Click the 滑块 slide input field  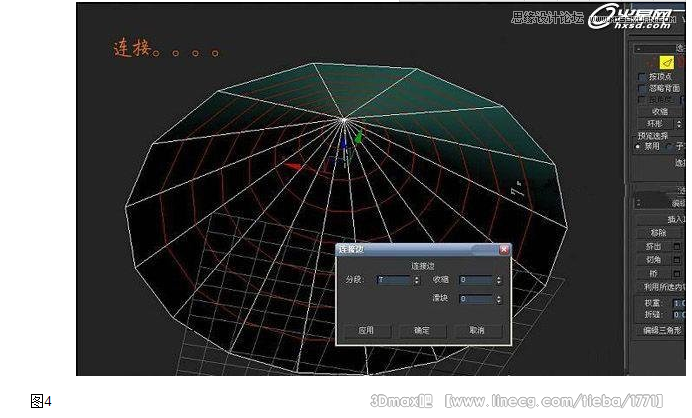click(476, 299)
